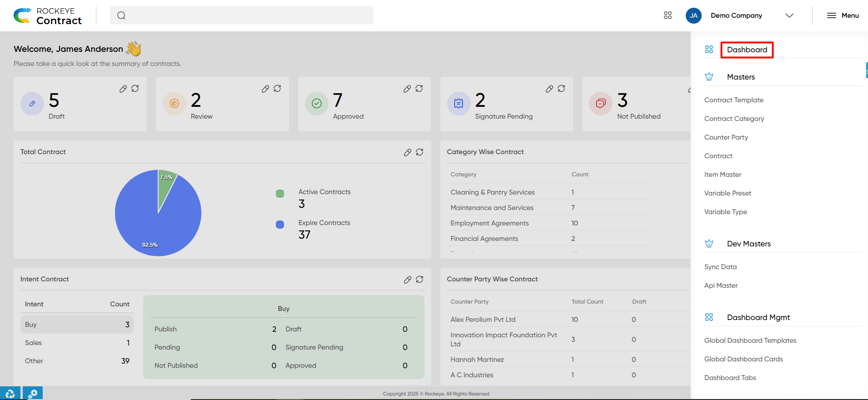
Task: Open Item Master link
Action: 723,175
